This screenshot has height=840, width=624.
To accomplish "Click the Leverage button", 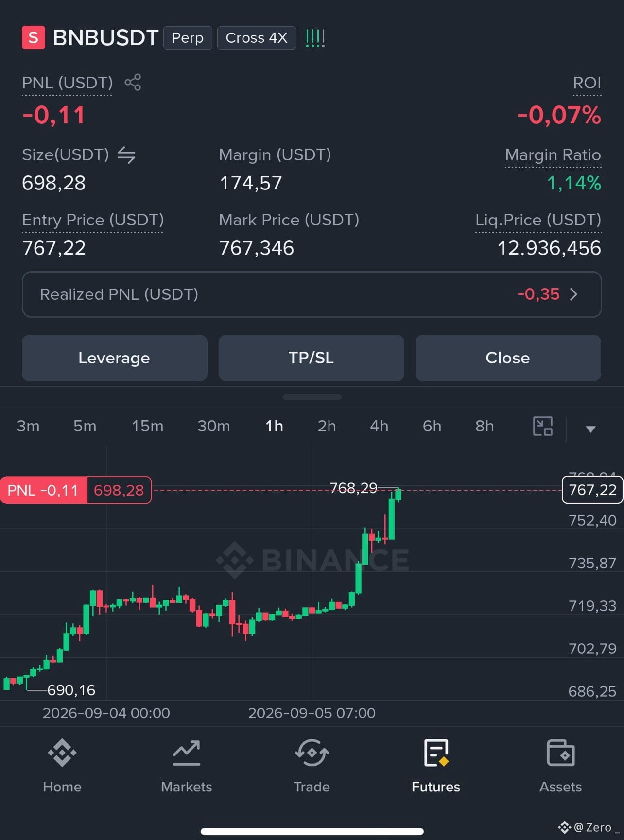I will point(115,358).
